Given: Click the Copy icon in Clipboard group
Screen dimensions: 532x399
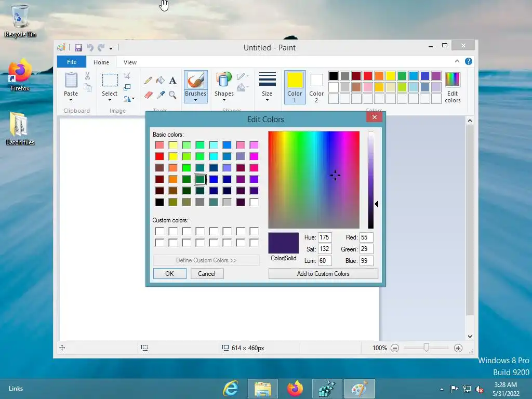Looking at the screenshot, I should [x=87, y=87].
